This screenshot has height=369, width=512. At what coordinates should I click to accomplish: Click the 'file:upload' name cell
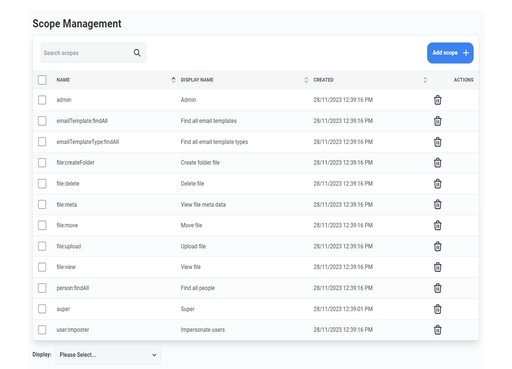69,246
